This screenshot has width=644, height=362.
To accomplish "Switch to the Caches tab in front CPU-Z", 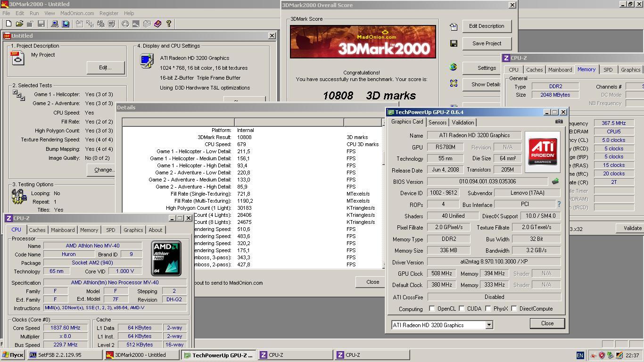I will pyautogui.click(x=37, y=230).
